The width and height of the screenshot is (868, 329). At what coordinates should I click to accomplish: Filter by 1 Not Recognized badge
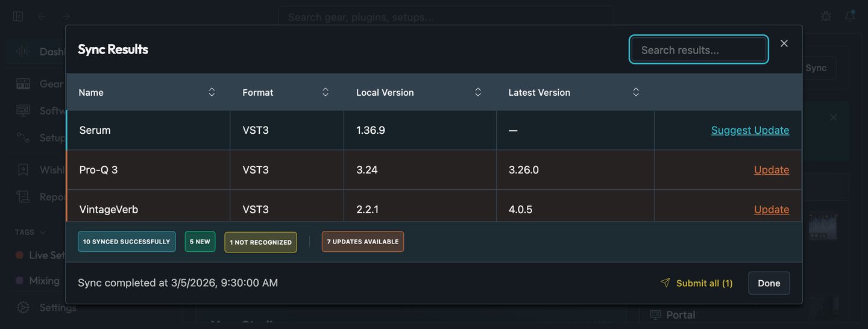pyautogui.click(x=260, y=242)
